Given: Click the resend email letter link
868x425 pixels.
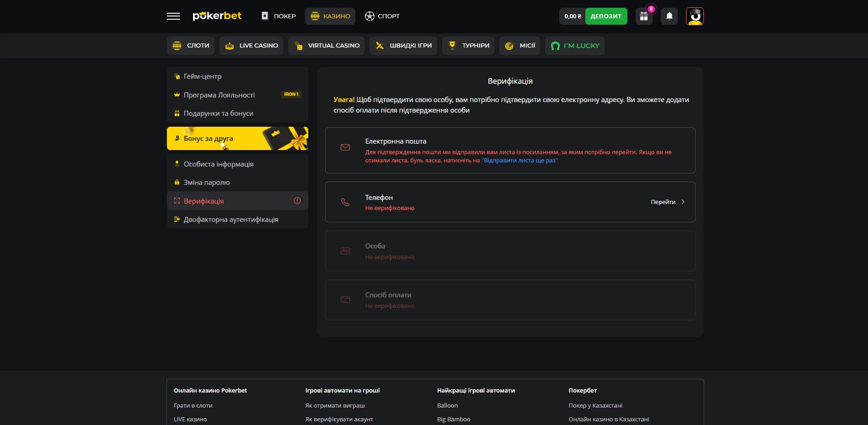Looking at the screenshot, I should pyautogui.click(x=520, y=161).
